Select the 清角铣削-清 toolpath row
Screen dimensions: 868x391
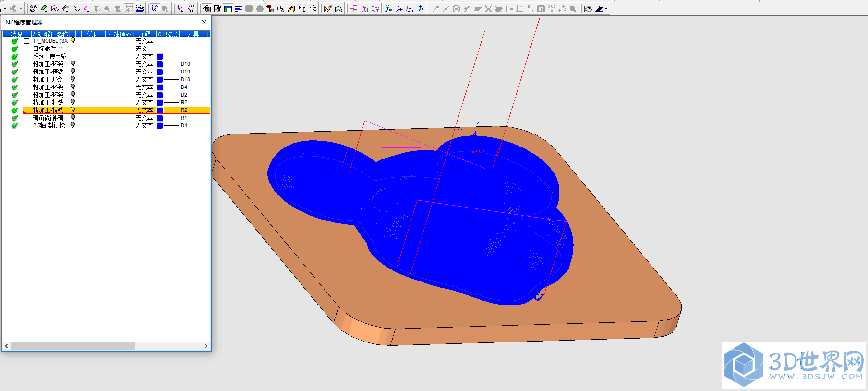tap(48, 118)
